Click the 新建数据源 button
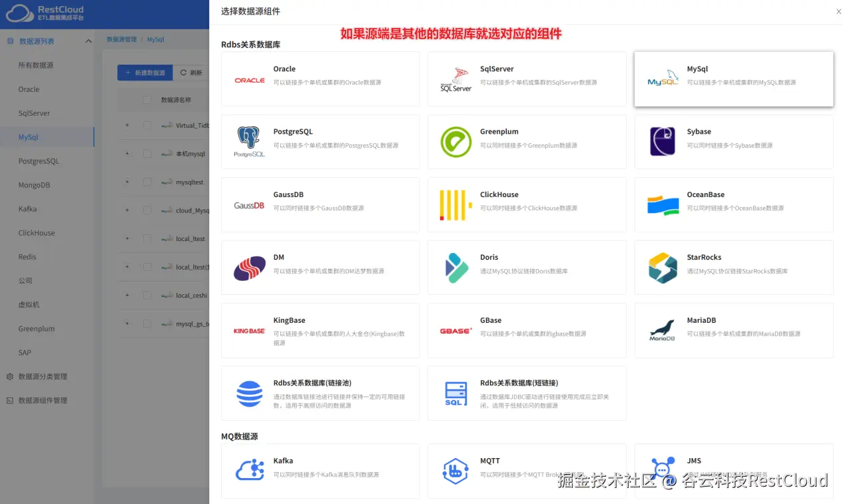Screen dimensions: 843x504 point(145,73)
